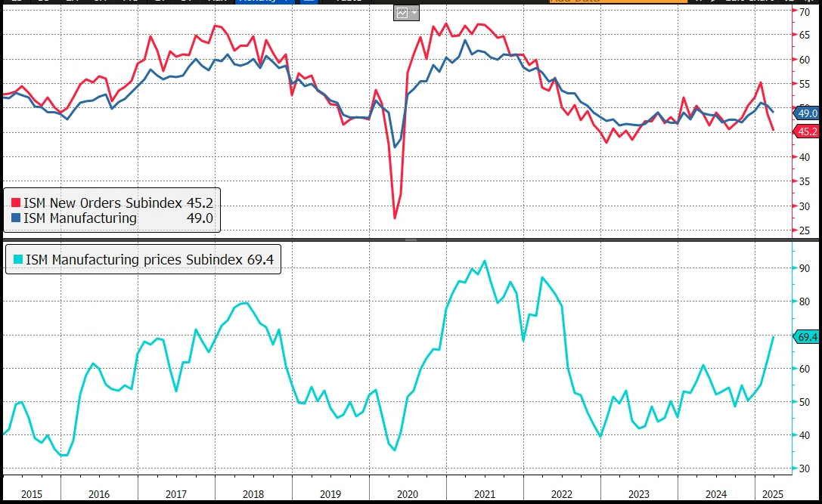
Task: Select the ISM Manufacturing prices Subindex legend label
Action: coord(134,259)
